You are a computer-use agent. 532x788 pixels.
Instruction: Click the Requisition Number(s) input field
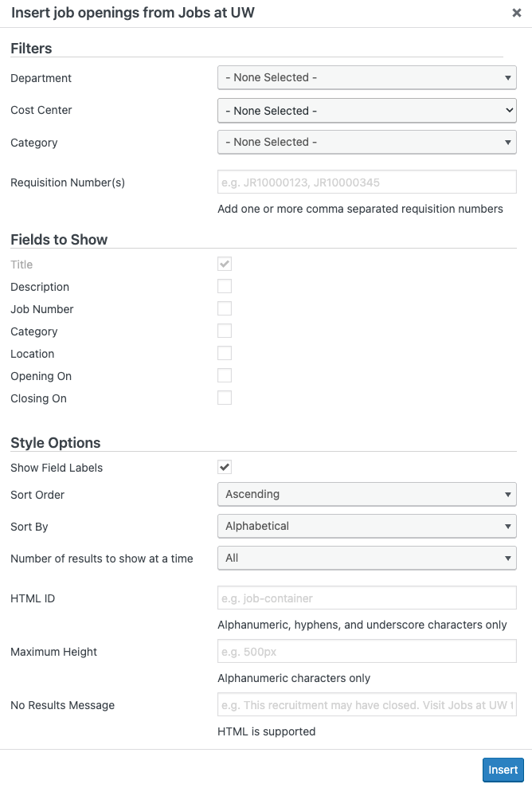click(366, 182)
